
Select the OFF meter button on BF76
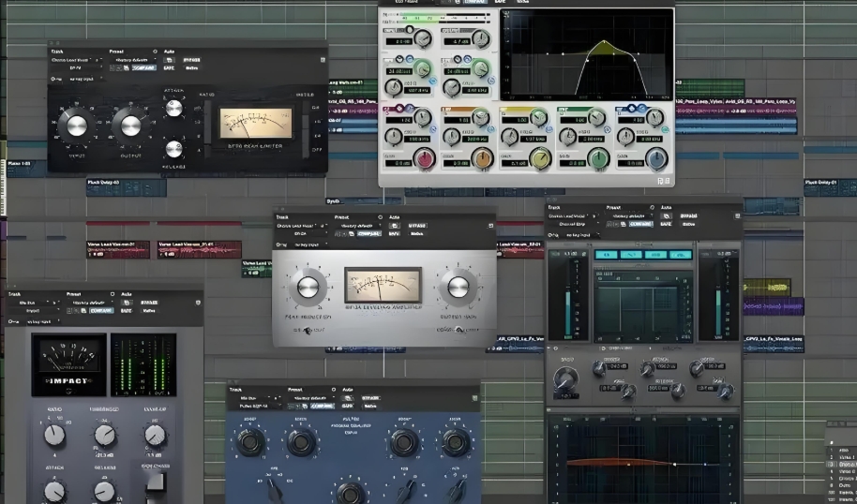point(316,149)
